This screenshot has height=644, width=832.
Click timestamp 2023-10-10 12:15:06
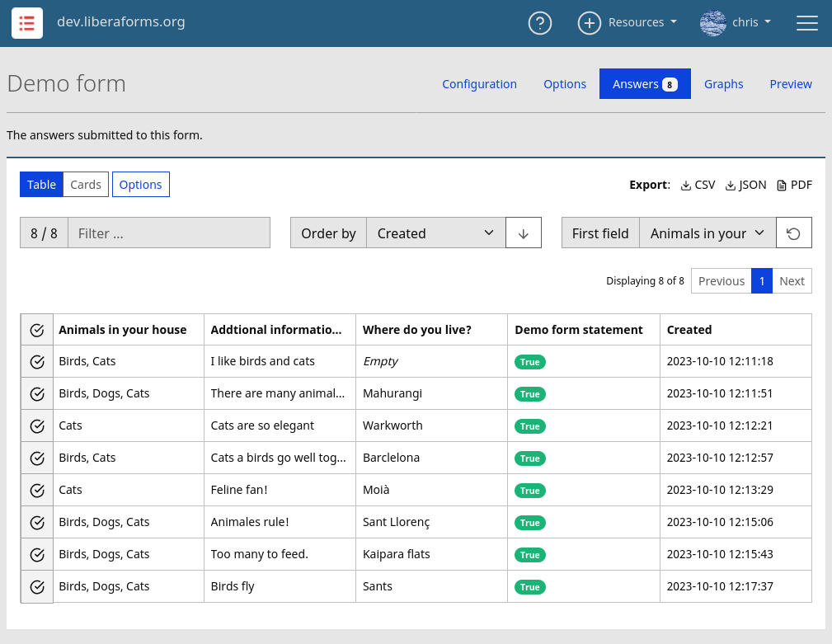[x=720, y=523]
